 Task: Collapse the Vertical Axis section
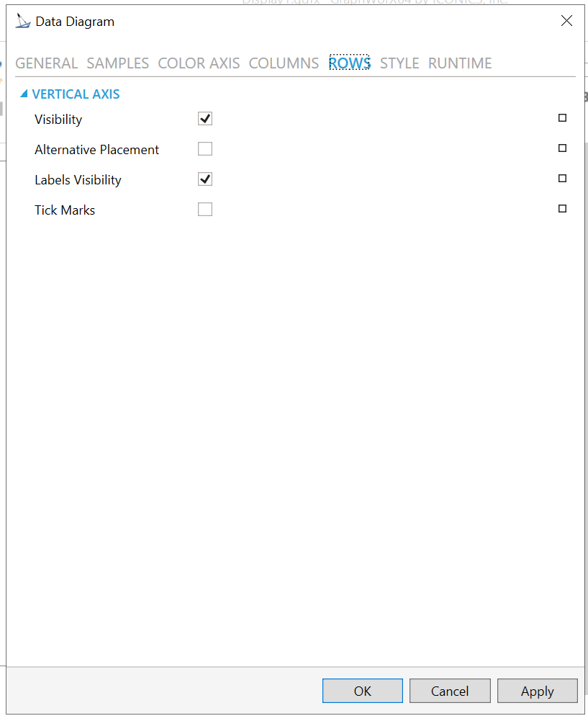[24, 94]
